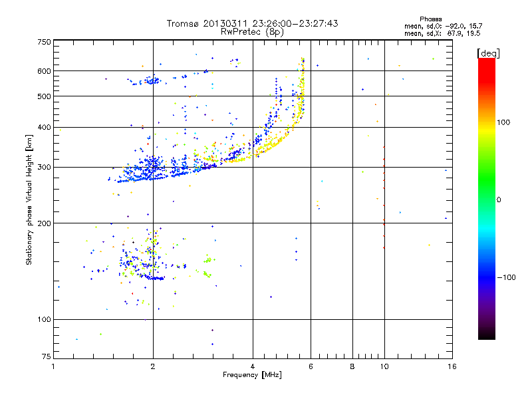Click the x-axis '10' tick label
This screenshot has height=399, width=532.
pyautogui.click(x=384, y=366)
